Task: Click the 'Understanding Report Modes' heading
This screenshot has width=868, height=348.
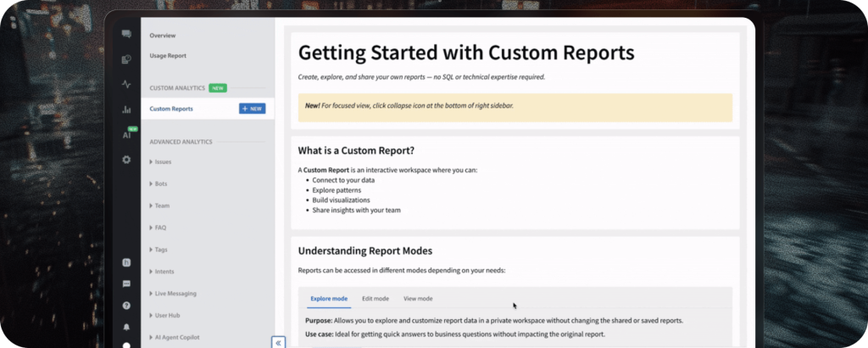Action: pyautogui.click(x=364, y=251)
